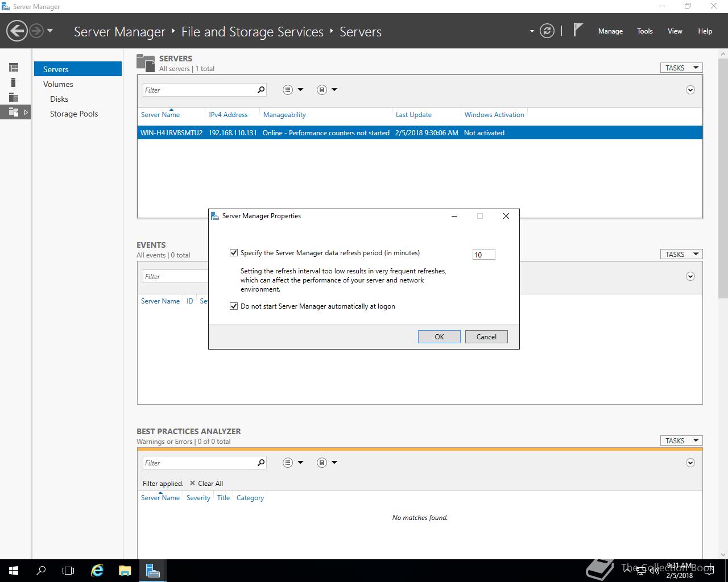
Task: Click OK in Server Manager Properties
Action: click(x=439, y=336)
